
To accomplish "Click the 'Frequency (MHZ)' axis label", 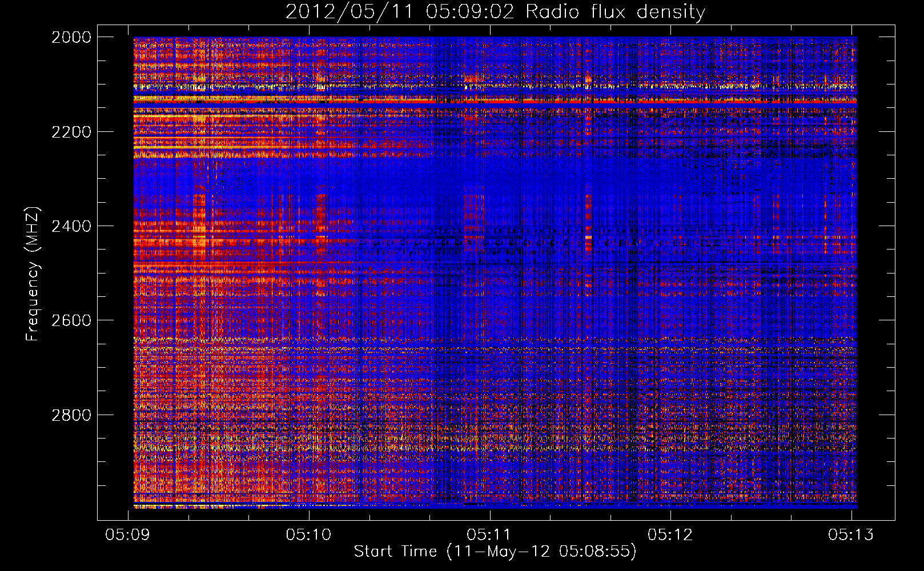I will tap(33, 274).
